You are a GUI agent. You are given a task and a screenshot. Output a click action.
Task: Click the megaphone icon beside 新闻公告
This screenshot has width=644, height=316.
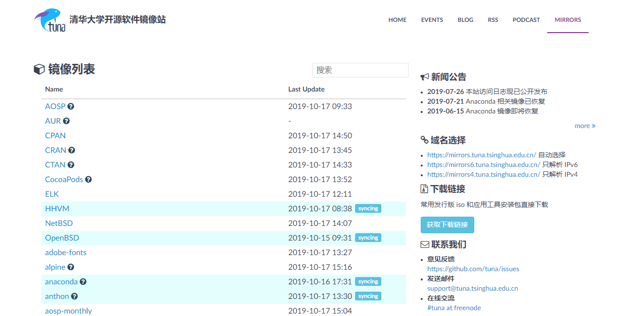[x=425, y=77]
